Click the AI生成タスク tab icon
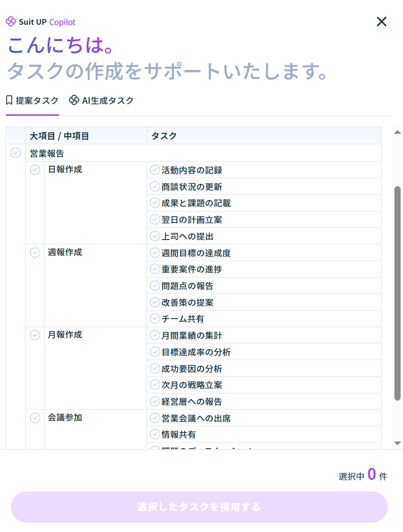 click(x=74, y=100)
